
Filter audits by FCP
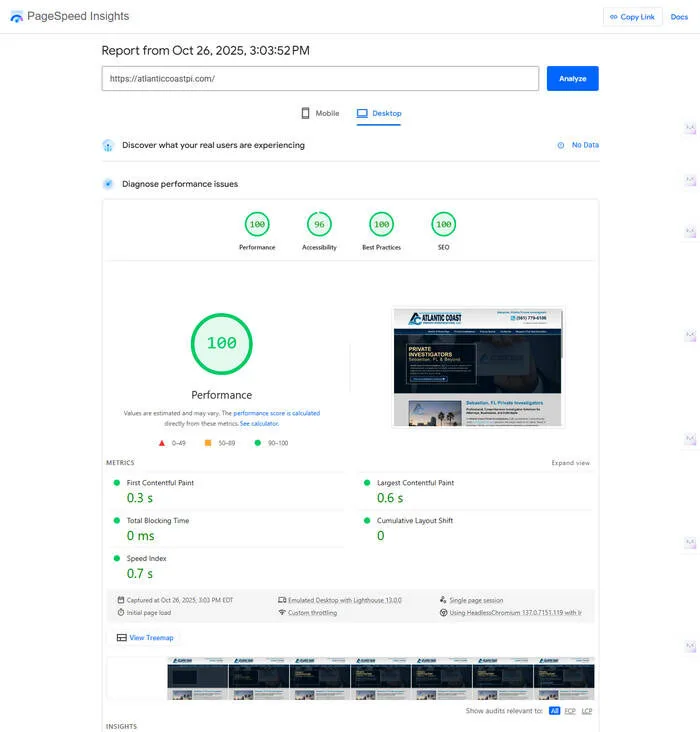(569, 711)
